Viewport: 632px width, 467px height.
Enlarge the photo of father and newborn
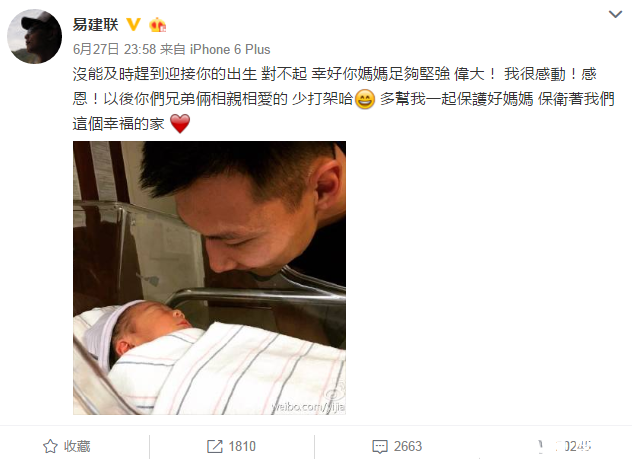(x=209, y=278)
